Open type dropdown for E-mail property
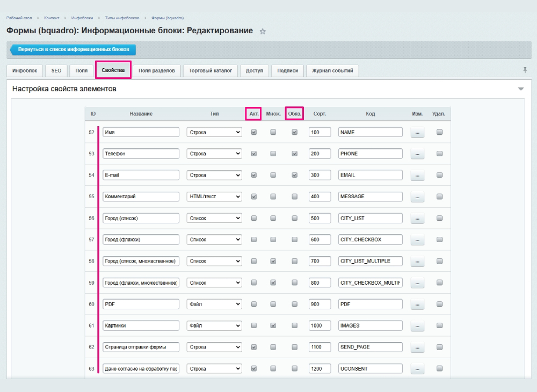This screenshot has width=537, height=392. (214, 175)
